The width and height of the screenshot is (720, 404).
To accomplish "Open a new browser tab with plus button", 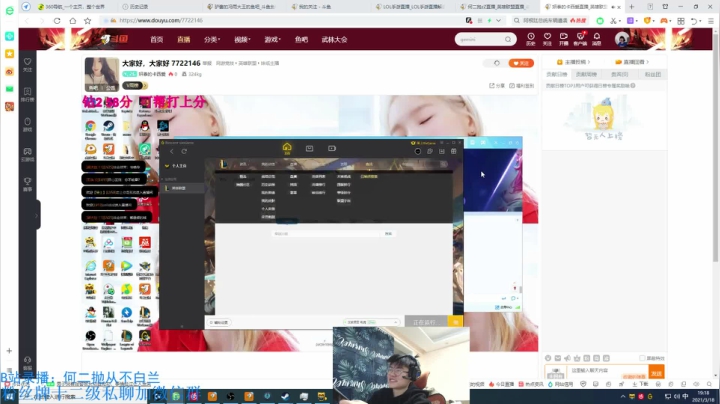I will click(631, 6).
